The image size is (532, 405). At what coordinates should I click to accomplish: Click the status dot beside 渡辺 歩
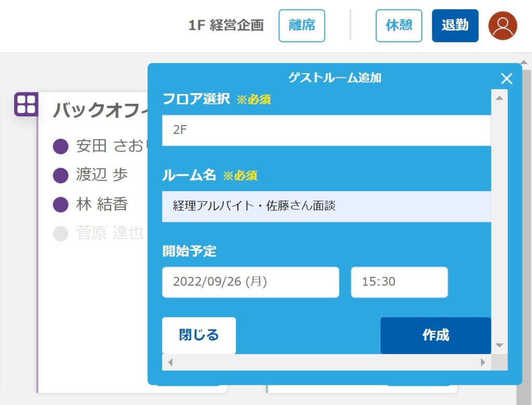click(61, 176)
